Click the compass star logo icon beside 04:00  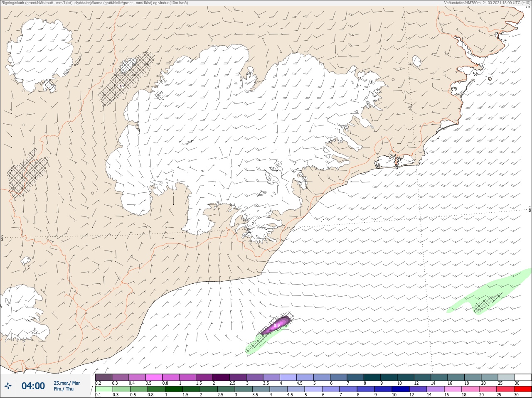pos(8,386)
